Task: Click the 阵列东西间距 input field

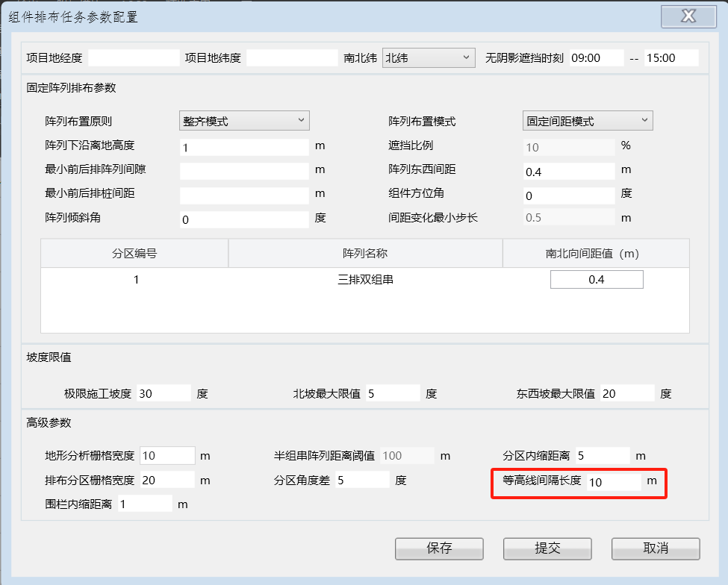Action: [x=568, y=172]
